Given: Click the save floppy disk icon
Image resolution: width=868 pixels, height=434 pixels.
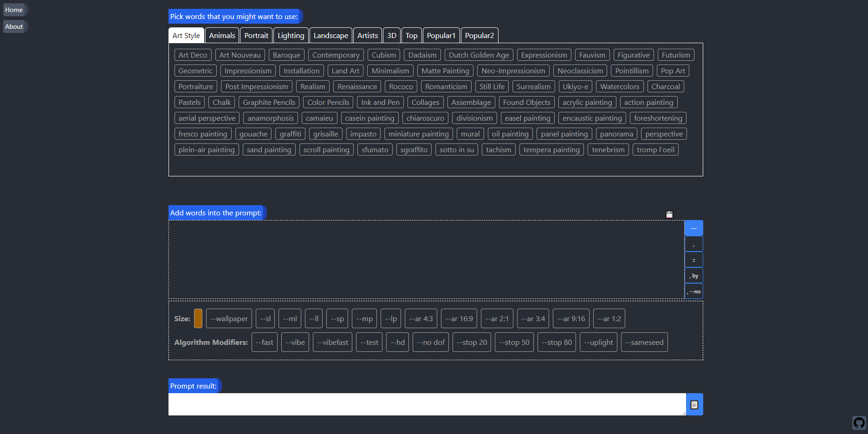Looking at the screenshot, I should (669, 214).
